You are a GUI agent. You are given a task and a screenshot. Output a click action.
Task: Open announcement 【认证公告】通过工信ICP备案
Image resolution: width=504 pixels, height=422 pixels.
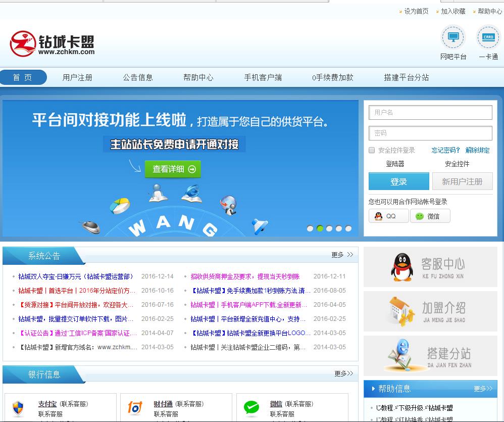click(77, 333)
